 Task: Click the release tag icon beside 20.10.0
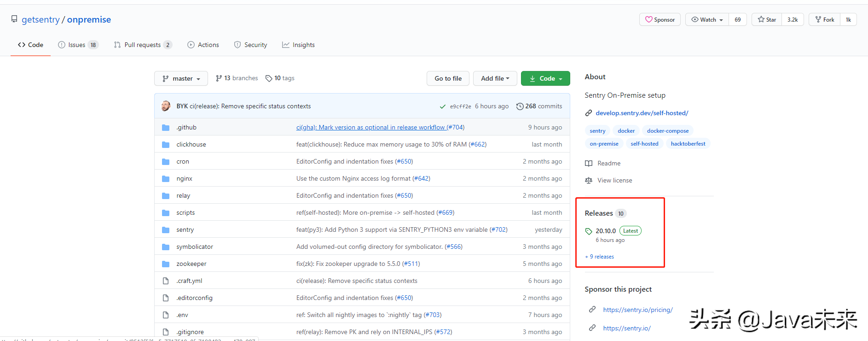[x=589, y=231]
